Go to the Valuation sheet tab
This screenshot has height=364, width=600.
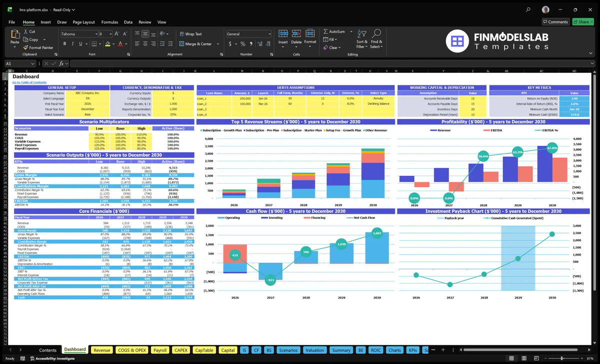click(x=314, y=350)
